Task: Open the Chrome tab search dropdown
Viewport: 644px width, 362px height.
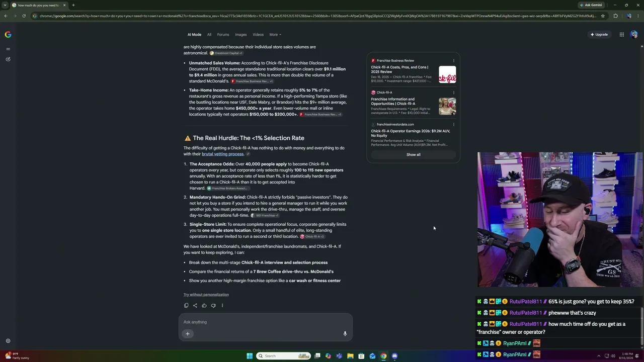Action: (6, 5)
